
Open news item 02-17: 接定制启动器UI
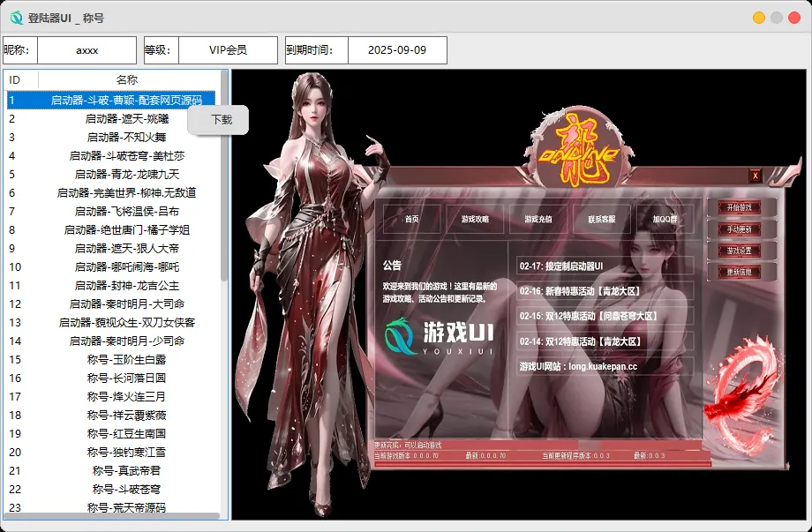(605, 266)
